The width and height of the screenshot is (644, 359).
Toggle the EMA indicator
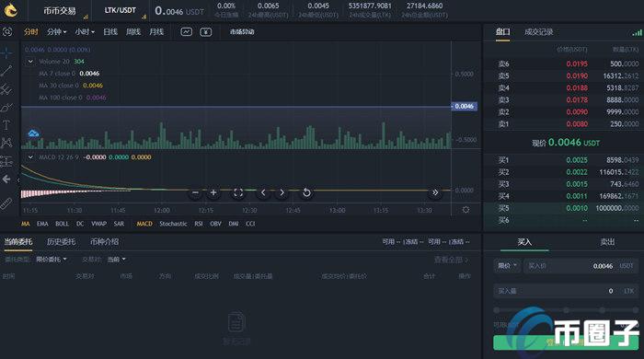tap(42, 224)
